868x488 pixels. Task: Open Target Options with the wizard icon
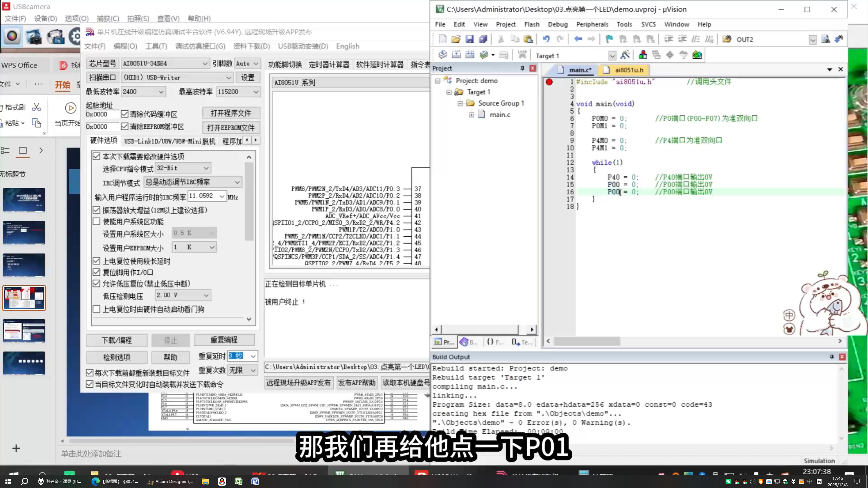(x=626, y=55)
